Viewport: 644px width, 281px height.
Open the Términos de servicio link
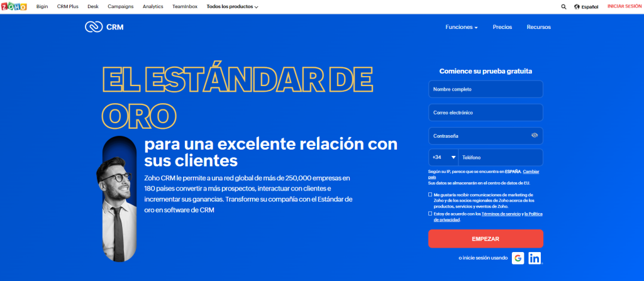pos(501,214)
